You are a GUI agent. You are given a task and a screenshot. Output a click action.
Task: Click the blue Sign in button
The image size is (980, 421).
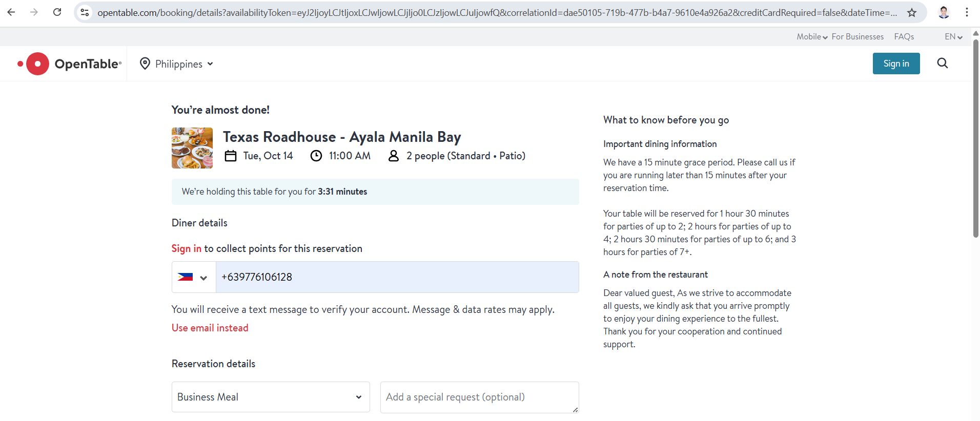pyautogui.click(x=896, y=64)
